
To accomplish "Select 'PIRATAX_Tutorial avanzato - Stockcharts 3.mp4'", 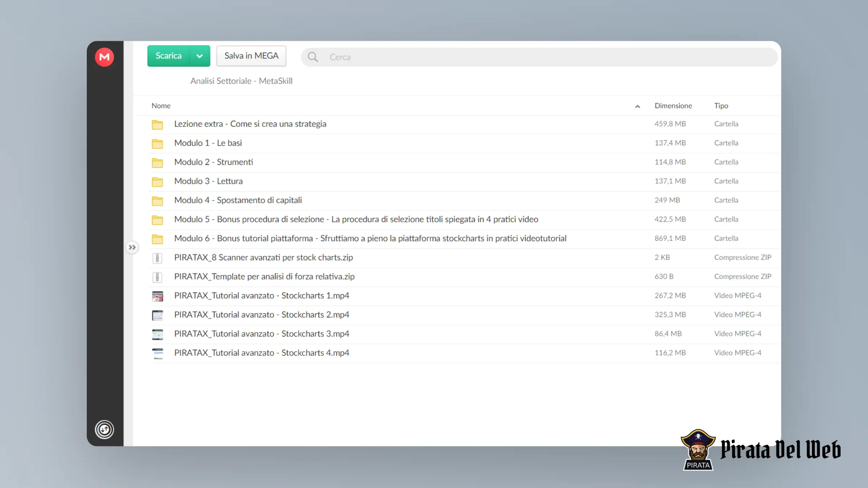I will pos(262,334).
